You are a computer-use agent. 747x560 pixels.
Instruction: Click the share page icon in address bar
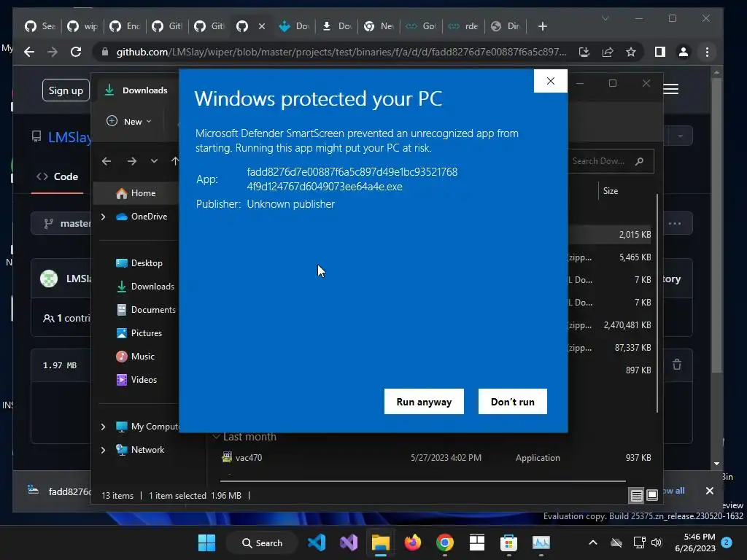tap(608, 52)
